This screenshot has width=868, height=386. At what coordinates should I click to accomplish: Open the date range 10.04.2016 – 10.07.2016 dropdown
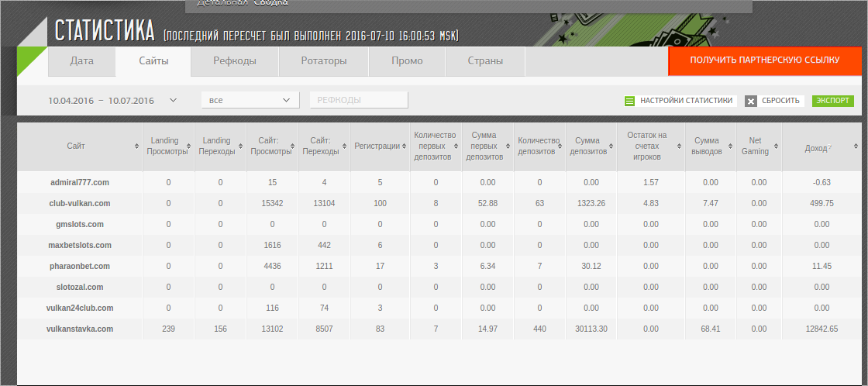(112, 100)
